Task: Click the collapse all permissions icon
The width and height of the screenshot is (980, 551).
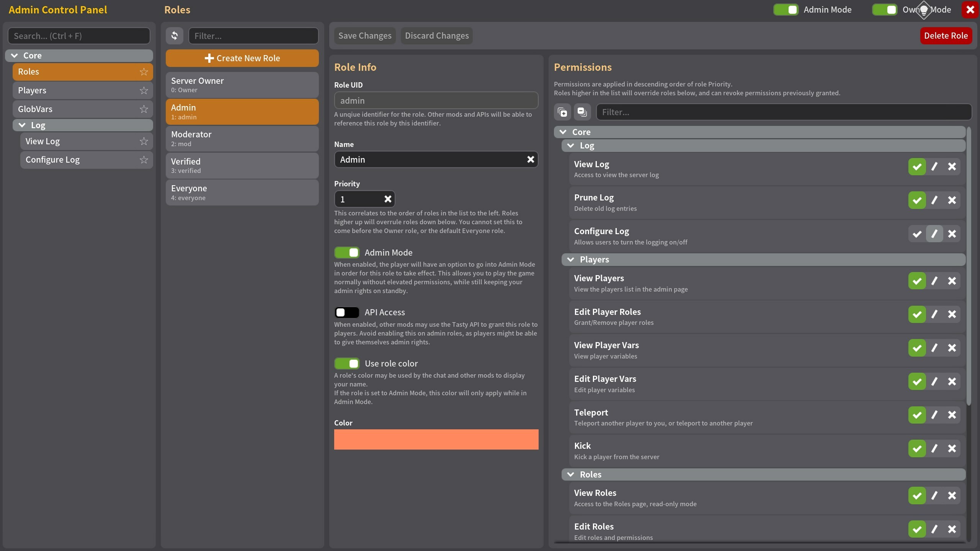Action: tap(582, 112)
